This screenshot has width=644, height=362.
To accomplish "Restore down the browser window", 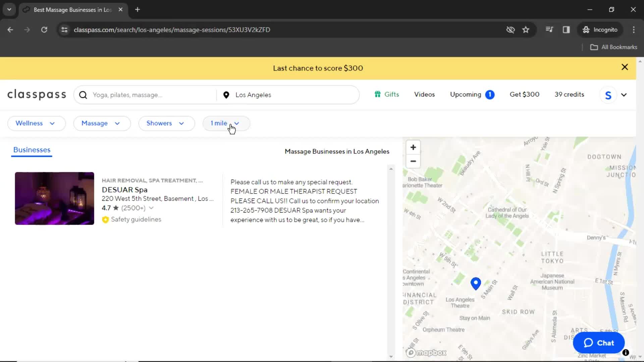I will (611, 10).
